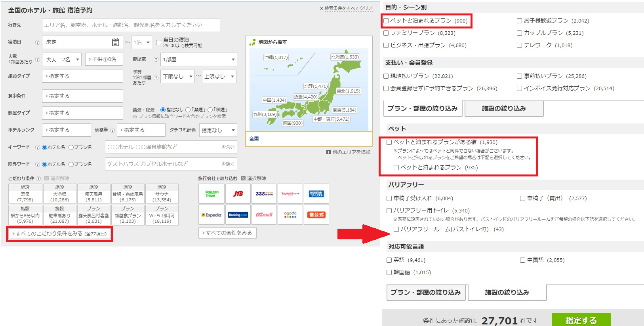The image size is (644, 326).
Task: Click the green 指定する button
Action: coord(581,320)
